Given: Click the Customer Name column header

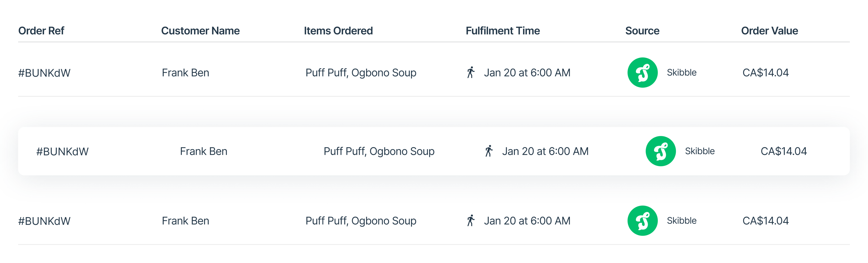Looking at the screenshot, I should click(200, 31).
